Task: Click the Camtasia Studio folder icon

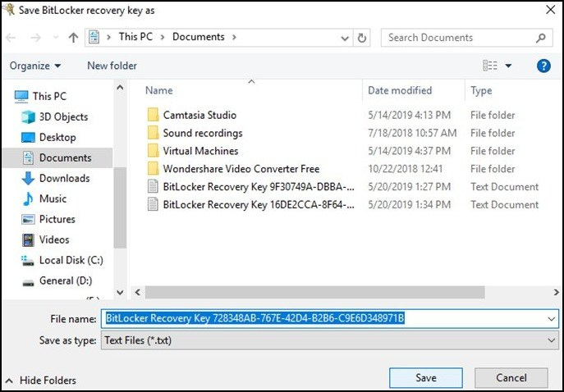Action: [x=154, y=115]
